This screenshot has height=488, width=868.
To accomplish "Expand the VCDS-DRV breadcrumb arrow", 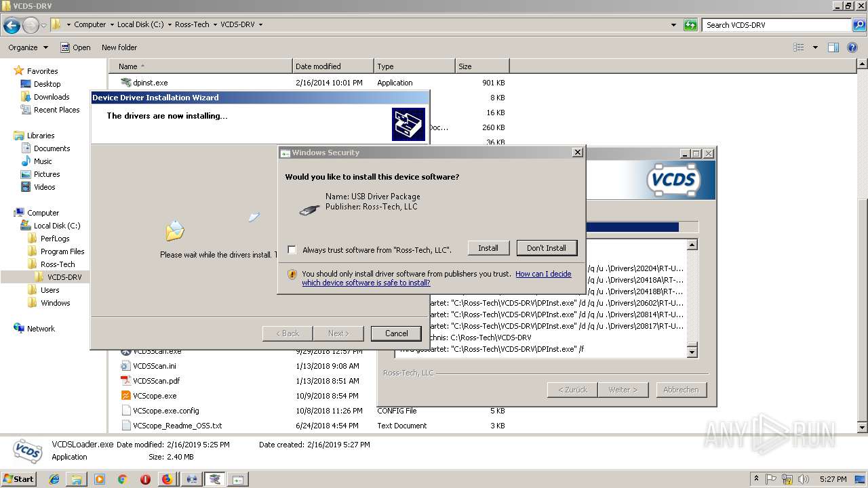I will 260,25.
